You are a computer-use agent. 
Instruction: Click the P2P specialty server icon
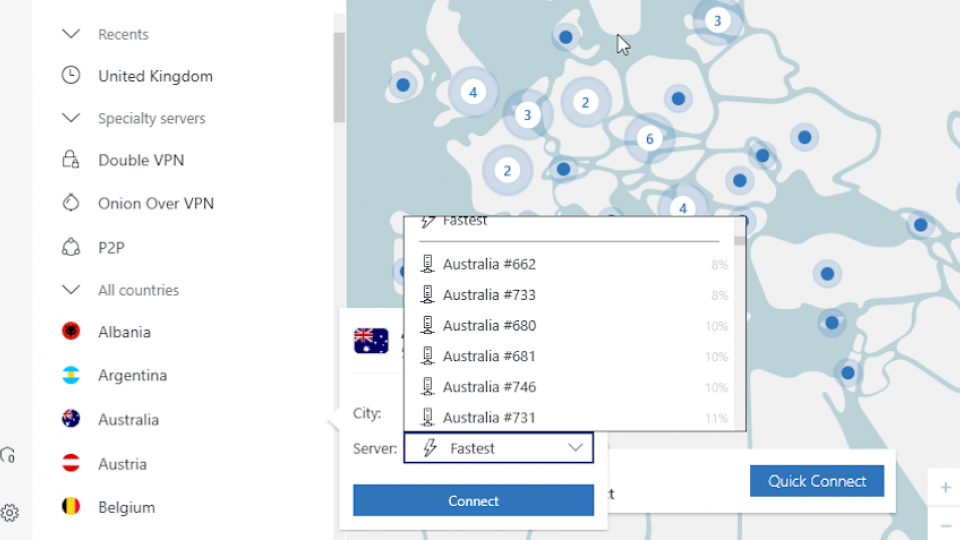pos(71,247)
